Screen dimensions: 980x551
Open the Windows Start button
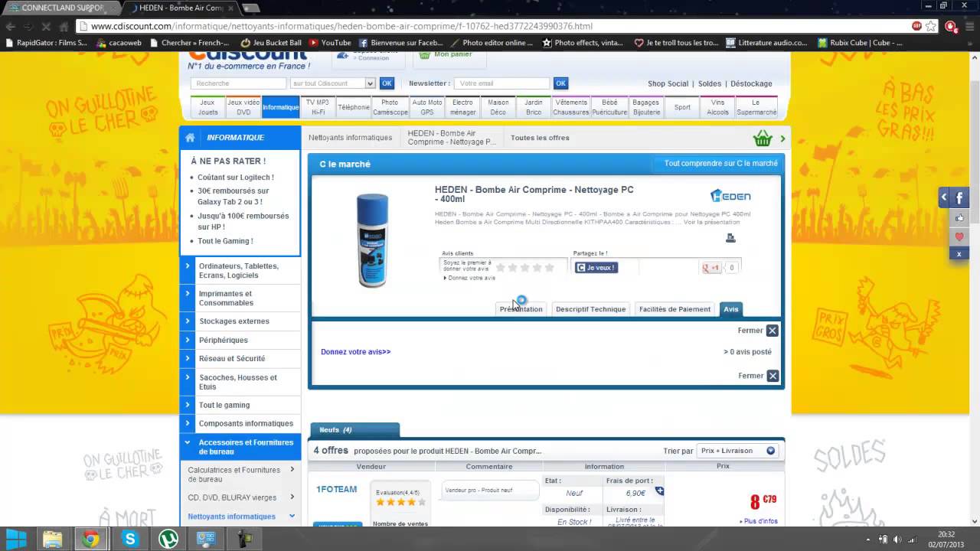(16, 539)
